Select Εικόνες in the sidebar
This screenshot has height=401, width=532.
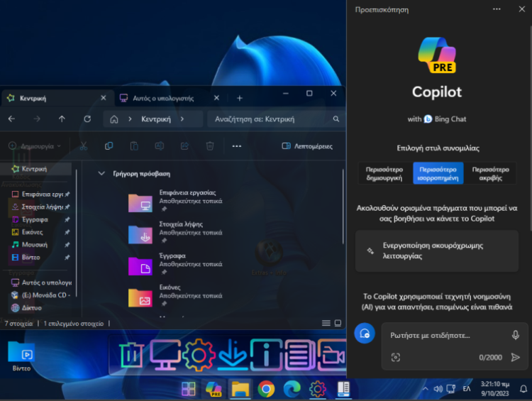(x=40, y=232)
